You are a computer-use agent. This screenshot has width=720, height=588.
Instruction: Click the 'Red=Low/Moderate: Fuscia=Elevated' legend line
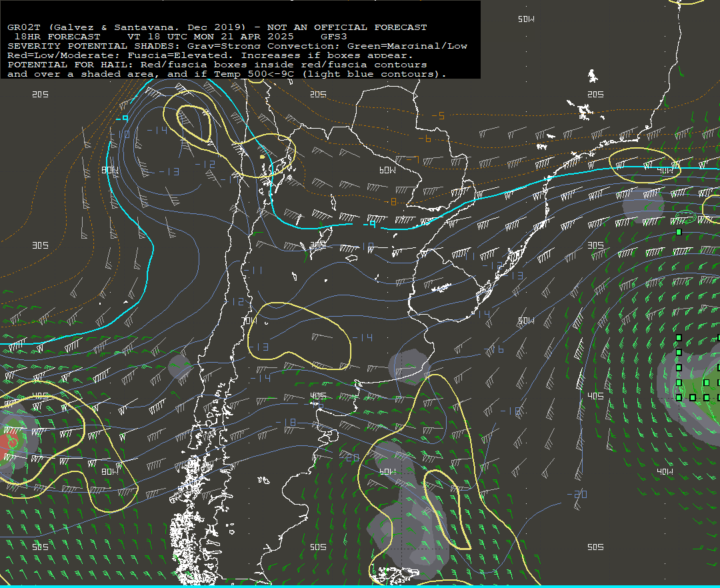click(x=210, y=55)
